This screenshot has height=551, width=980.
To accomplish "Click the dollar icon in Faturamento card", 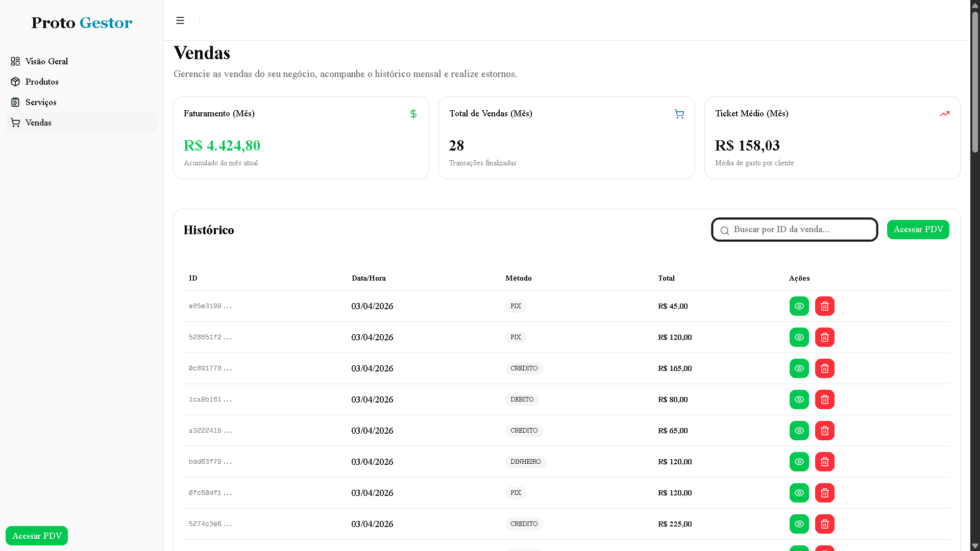I will coord(413,114).
